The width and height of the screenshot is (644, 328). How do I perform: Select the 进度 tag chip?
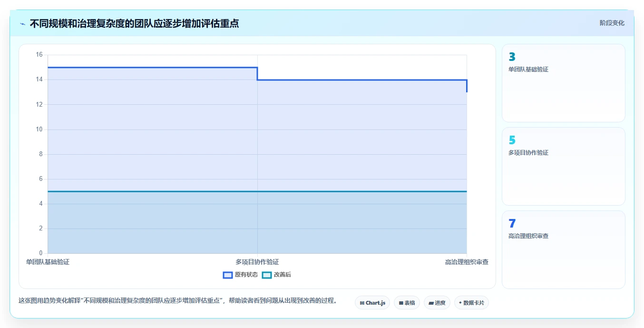(437, 303)
